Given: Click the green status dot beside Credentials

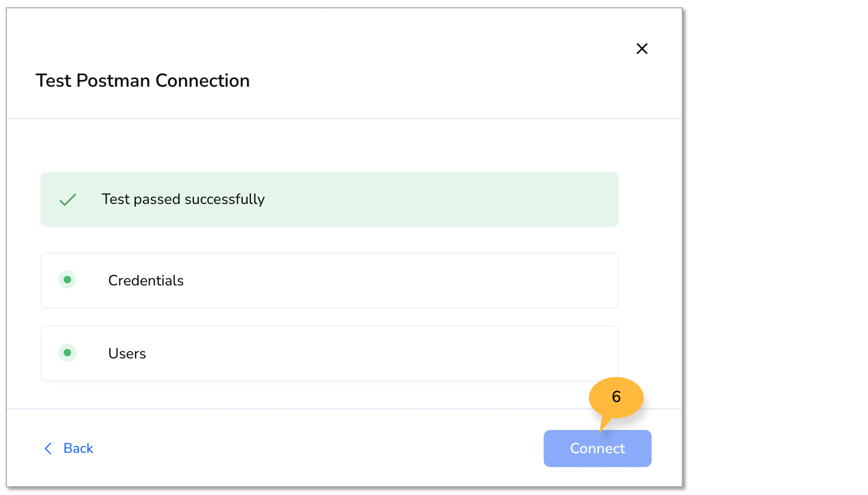Looking at the screenshot, I should (x=67, y=280).
